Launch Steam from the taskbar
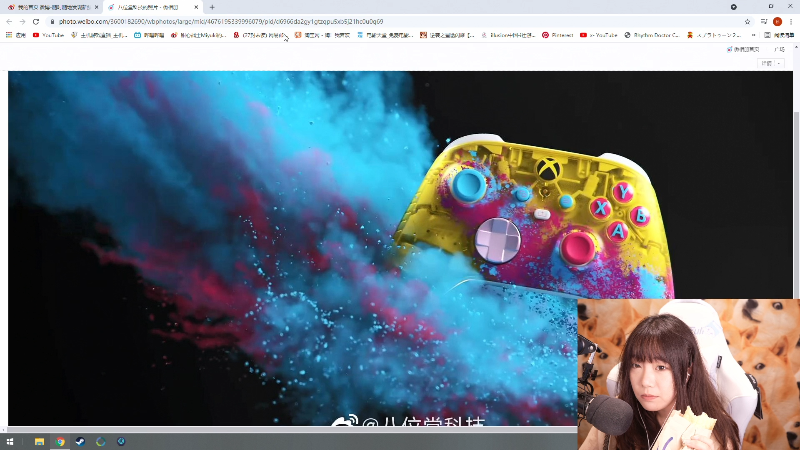The width and height of the screenshot is (800, 450). pos(80,442)
